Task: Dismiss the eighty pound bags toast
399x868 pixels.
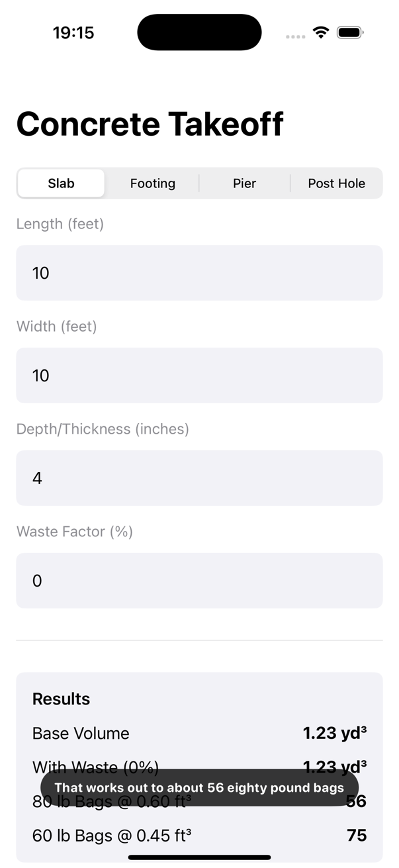Action: point(199,787)
